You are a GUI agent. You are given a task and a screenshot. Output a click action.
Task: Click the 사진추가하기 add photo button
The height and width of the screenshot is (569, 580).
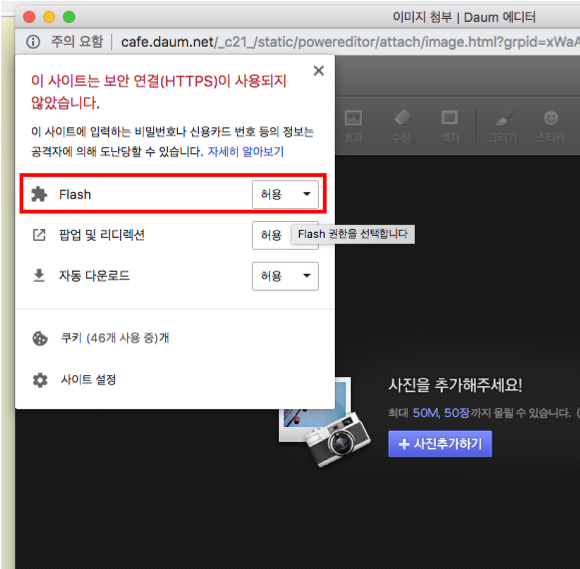tap(440, 444)
